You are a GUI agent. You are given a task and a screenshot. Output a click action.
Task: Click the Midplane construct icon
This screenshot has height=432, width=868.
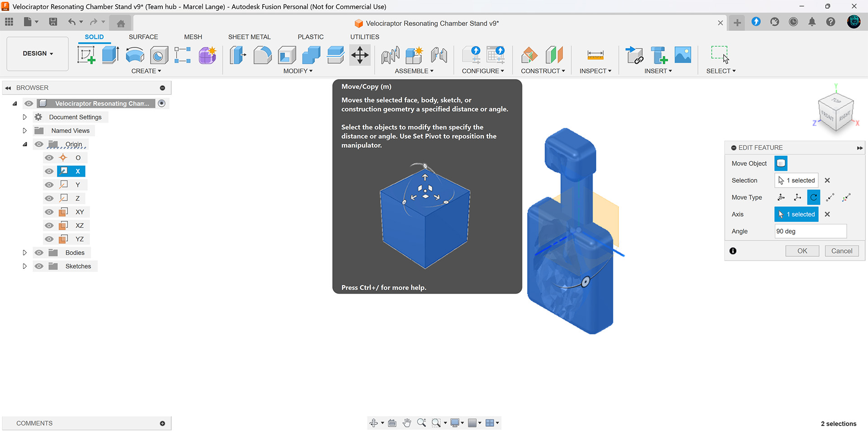(x=554, y=55)
